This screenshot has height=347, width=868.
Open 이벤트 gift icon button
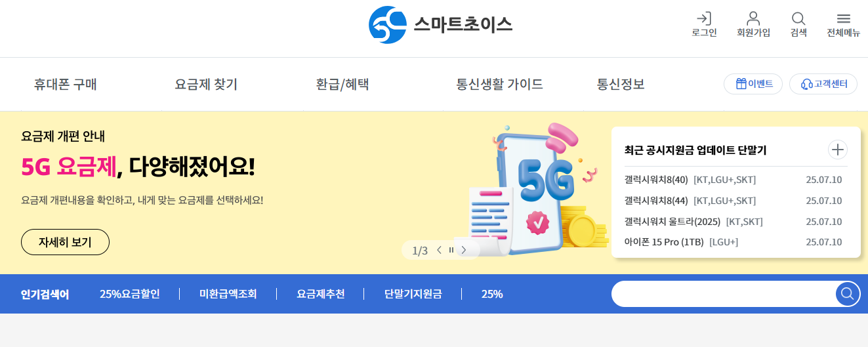753,84
